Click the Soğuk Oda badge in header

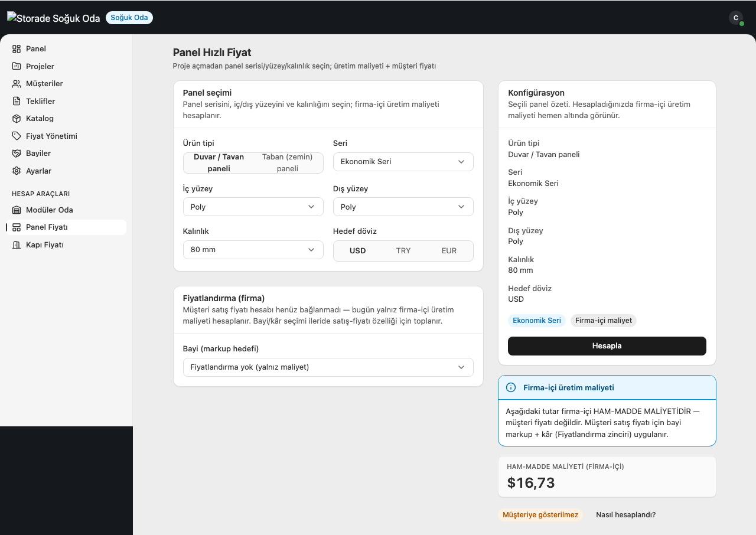click(x=129, y=18)
